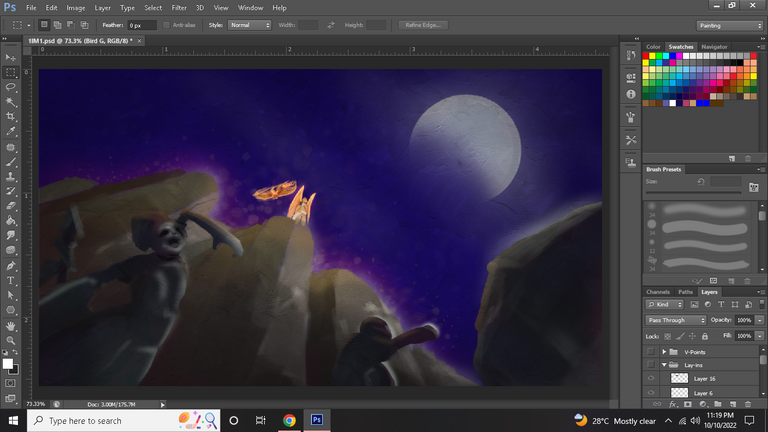
Task: Select the Path Selection tool
Action: pos(10,295)
